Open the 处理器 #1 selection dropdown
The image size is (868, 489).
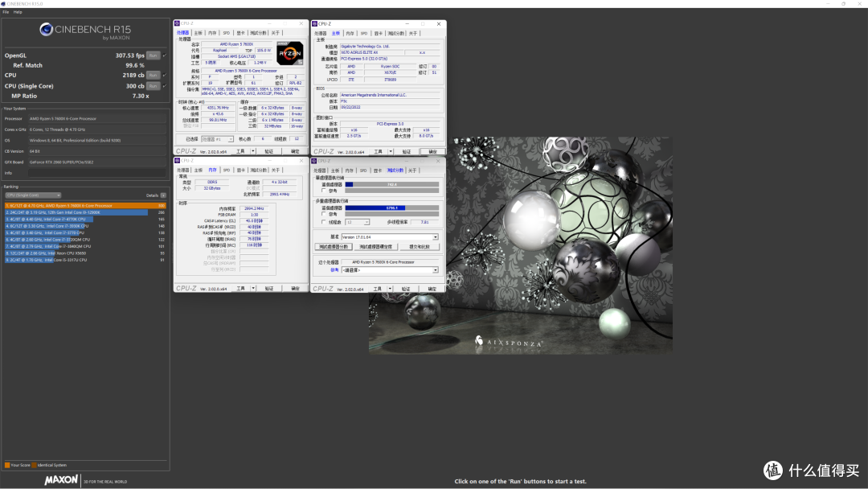(x=217, y=139)
